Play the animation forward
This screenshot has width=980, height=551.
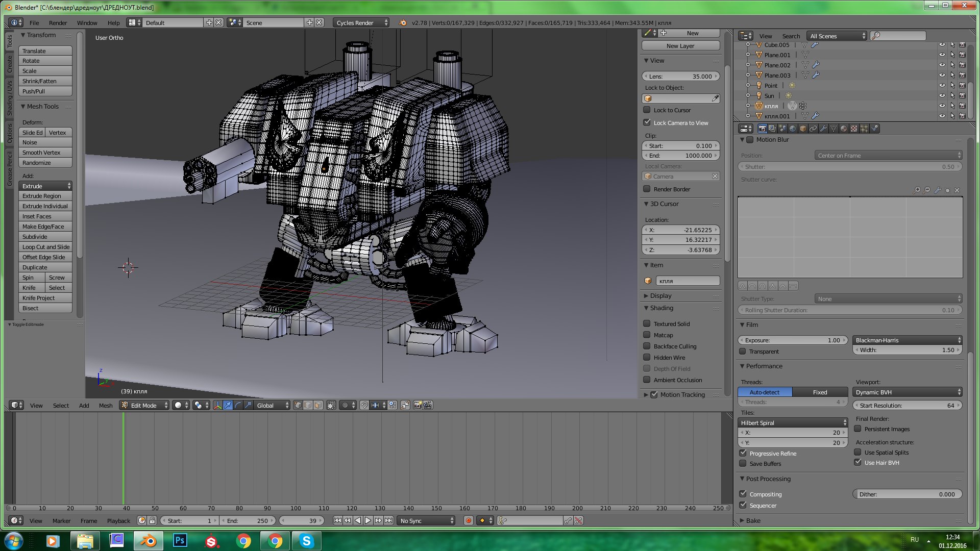pos(368,521)
